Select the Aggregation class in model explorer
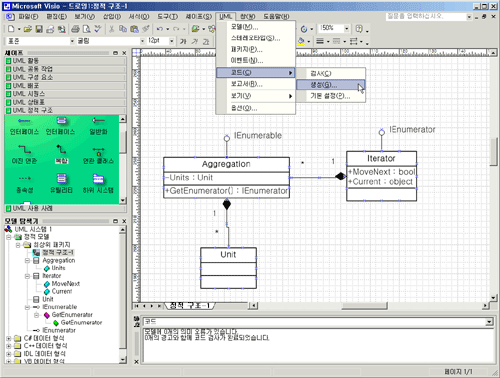500x378 pixels. click(58, 260)
